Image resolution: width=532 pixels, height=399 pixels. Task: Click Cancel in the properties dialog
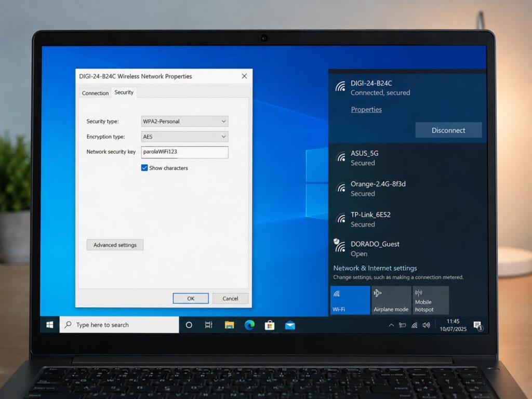point(230,298)
